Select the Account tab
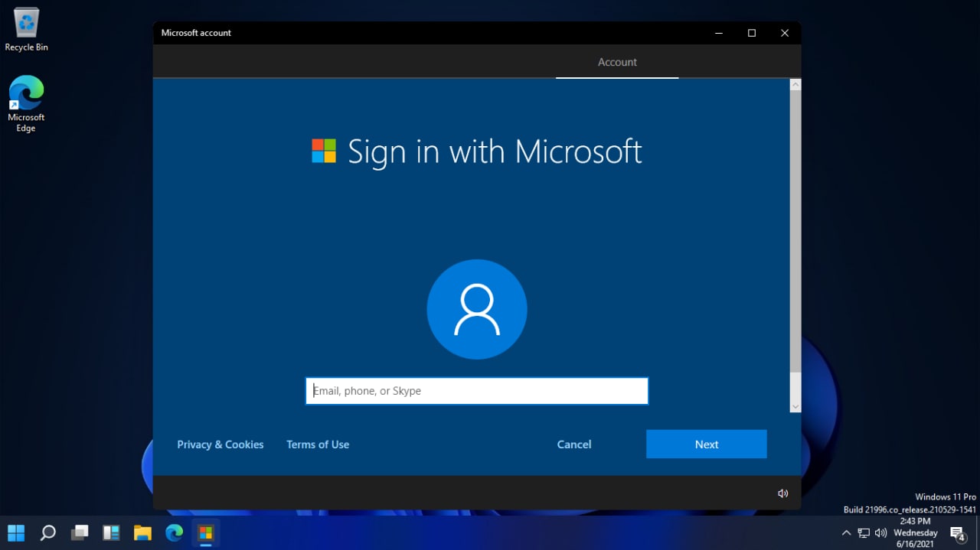This screenshot has width=980, height=550. click(617, 62)
